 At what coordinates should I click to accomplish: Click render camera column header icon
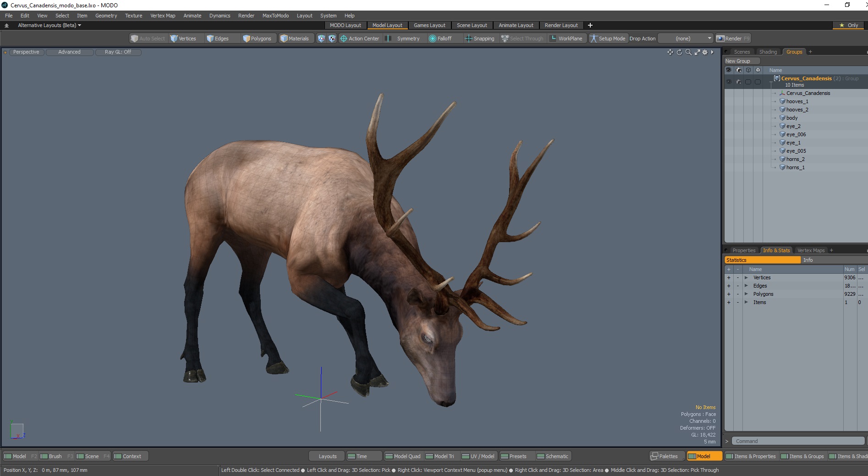pyautogui.click(x=739, y=70)
